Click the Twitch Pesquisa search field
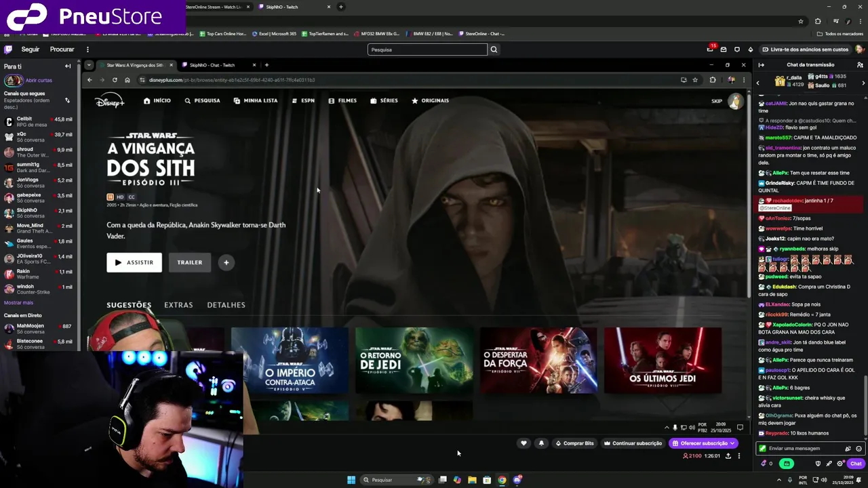The width and height of the screenshot is (868, 488). [x=427, y=49]
